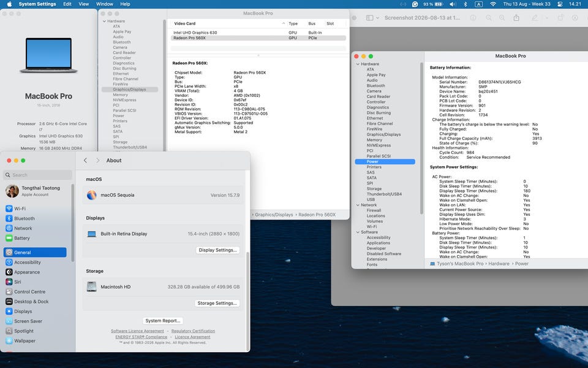
Task: Go back from the About page
Action: [x=86, y=160]
